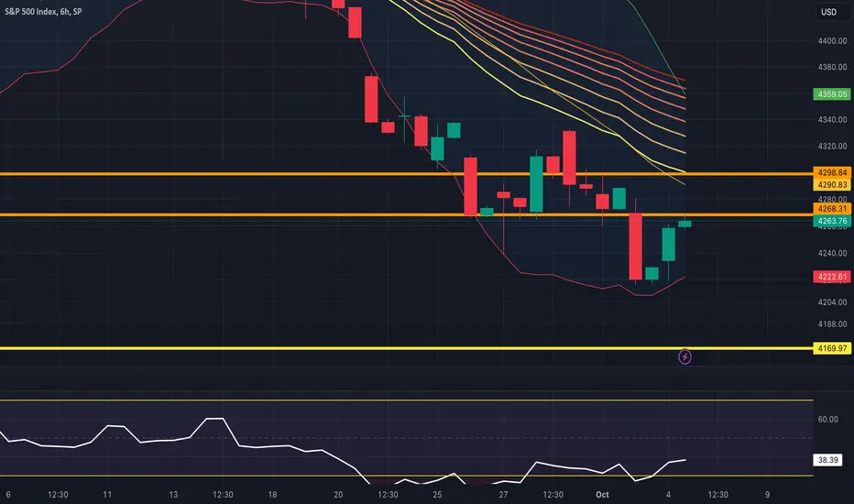Click the 4204.00 price axis tick
This screenshot has height=504, width=854.
point(832,301)
